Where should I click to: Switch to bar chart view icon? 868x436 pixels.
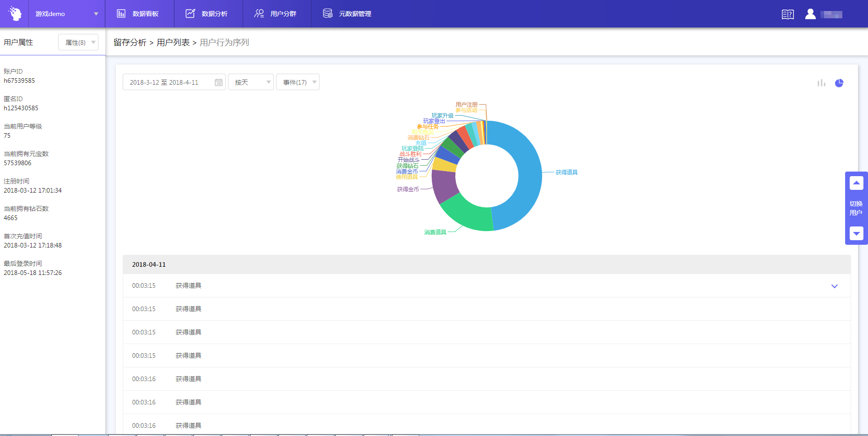821,83
